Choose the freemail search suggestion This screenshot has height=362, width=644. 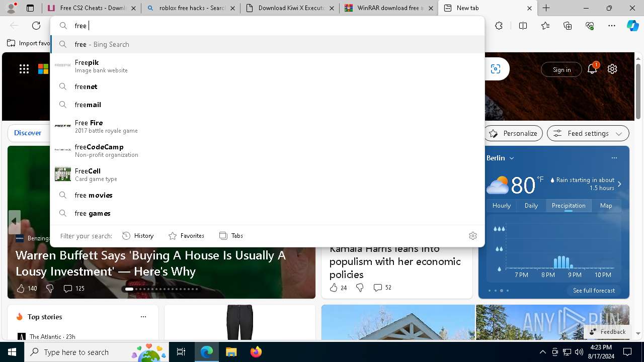tap(267, 105)
